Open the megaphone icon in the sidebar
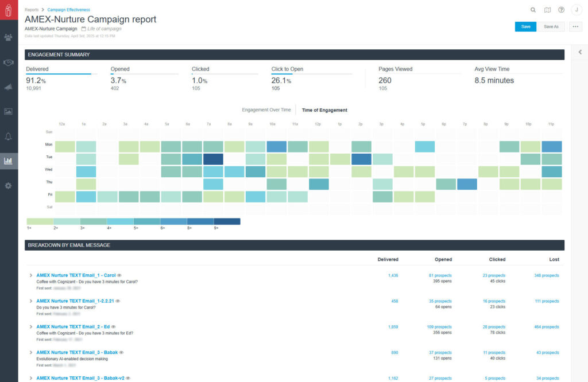 click(8, 87)
